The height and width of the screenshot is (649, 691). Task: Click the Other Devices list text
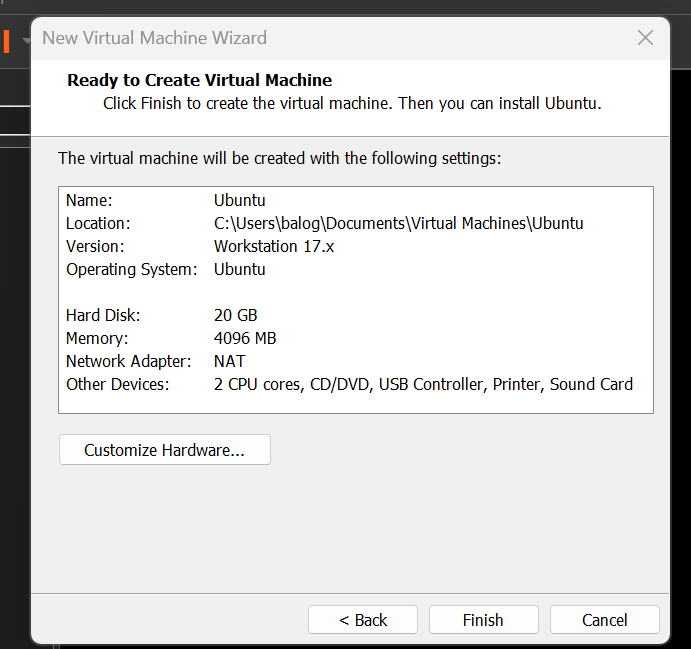click(x=423, y=384)
